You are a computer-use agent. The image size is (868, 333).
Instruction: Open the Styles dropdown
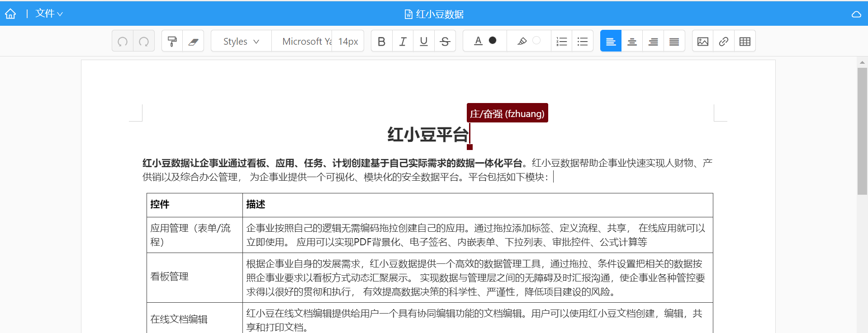pyautogui.click(x=241, y=42)
